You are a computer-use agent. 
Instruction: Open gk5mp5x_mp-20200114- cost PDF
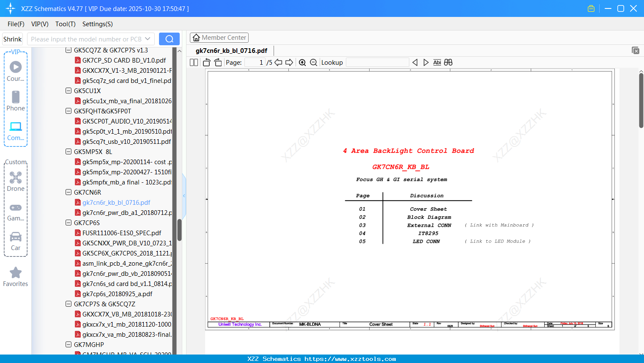click(x=123, y=162)
